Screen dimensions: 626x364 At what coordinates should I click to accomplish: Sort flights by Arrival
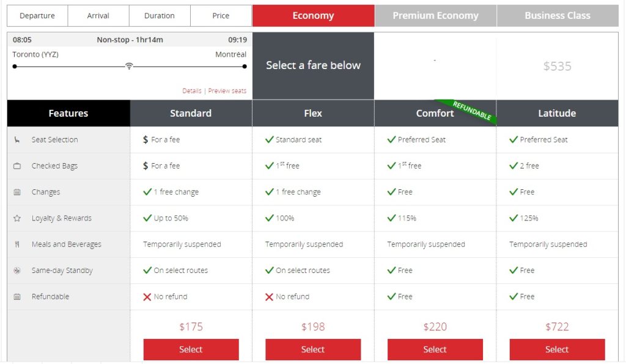pyautogui.click(x=98, y=16)
